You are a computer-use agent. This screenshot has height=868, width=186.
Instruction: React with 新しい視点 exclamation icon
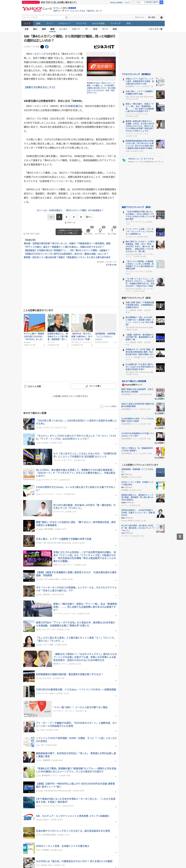112,230
